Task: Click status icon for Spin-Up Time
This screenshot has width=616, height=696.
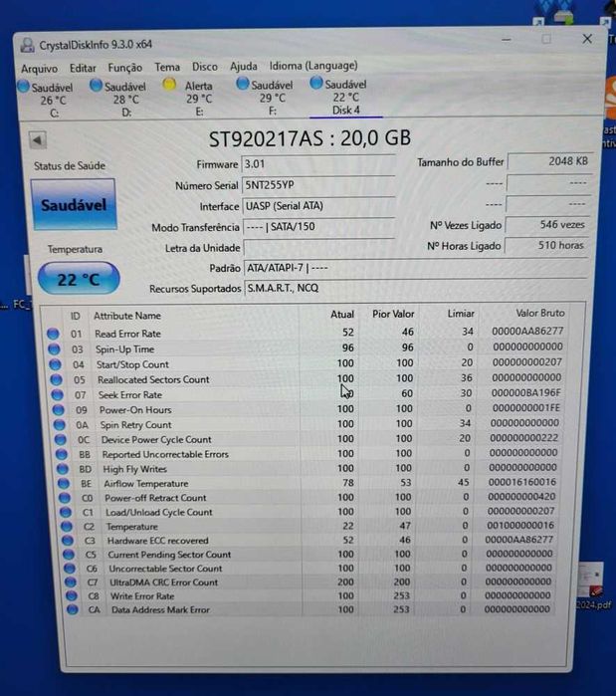Action: point(54,349)
